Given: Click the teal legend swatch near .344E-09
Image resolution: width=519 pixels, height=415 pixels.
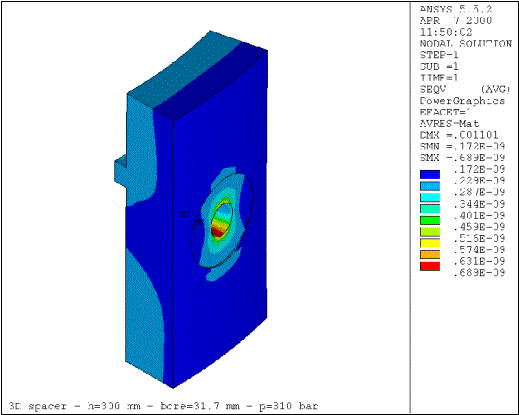Looking at the screenshot, I should pos(430,209).
